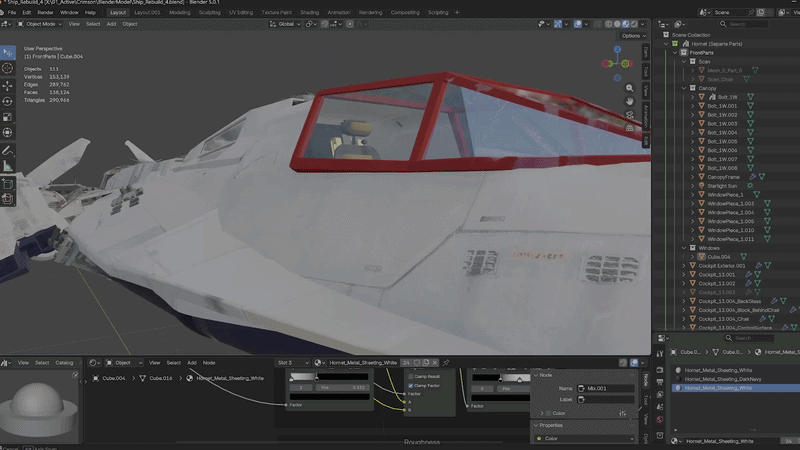Switch to the UV Editing workspace tab

click(x=241, y=12)
